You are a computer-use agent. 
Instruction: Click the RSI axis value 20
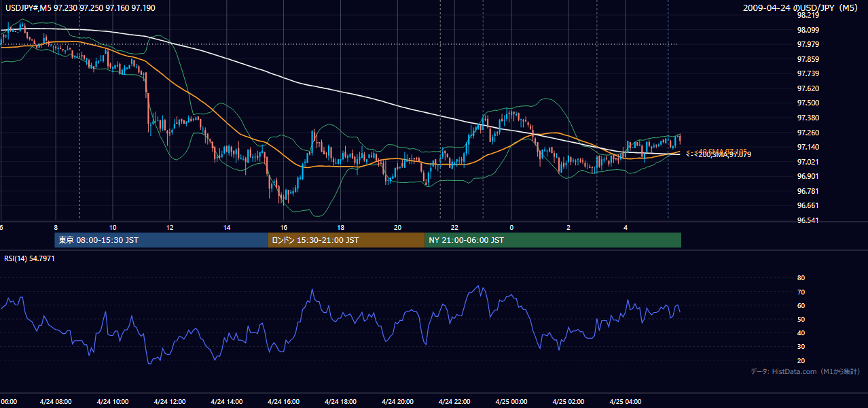point(801,360)
